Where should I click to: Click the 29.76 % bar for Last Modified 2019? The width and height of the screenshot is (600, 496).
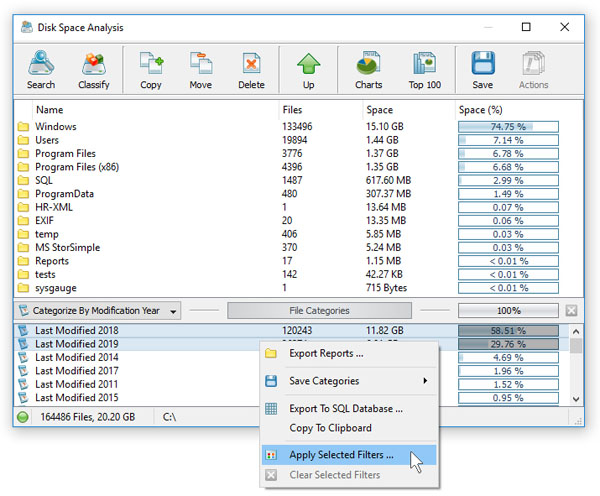click(508, 344)
